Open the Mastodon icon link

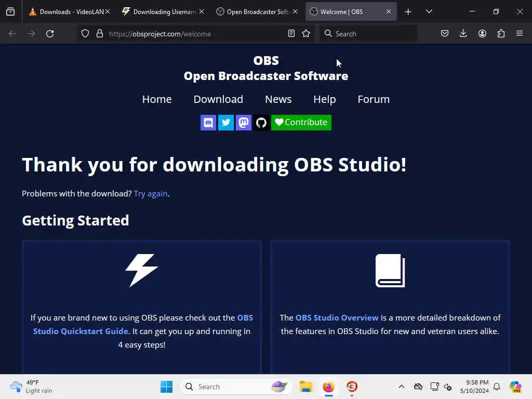pos(244,123)
